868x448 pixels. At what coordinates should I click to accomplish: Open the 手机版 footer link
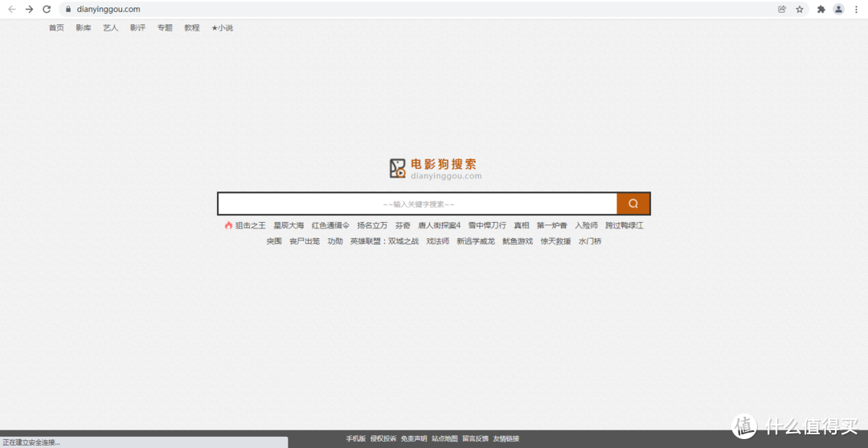click(x=356, y=438)
